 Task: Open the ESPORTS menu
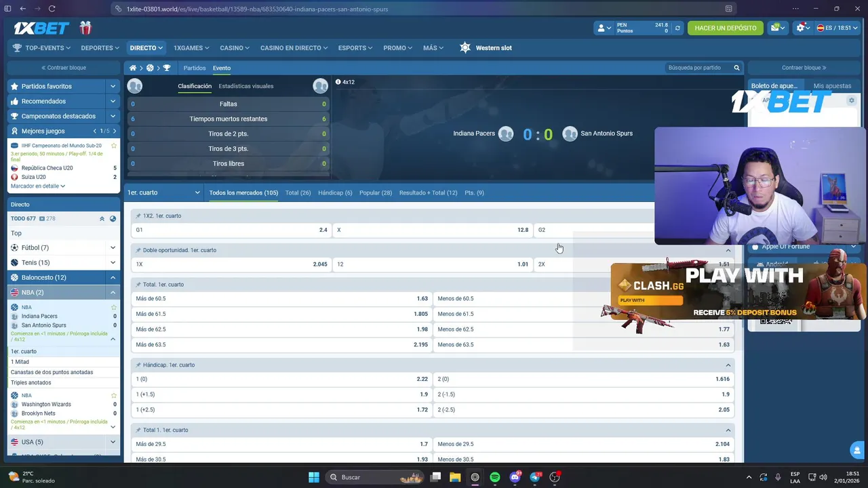coord(355,48)
